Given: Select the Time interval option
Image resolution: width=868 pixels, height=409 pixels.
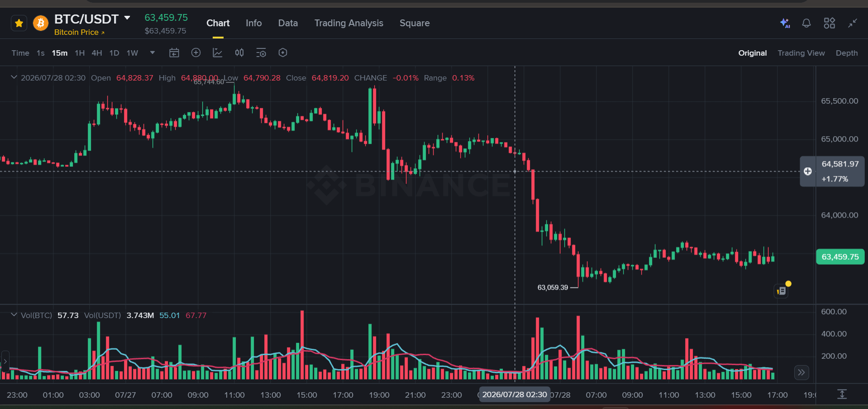Looking at the screenshot, I should point(20,53).
